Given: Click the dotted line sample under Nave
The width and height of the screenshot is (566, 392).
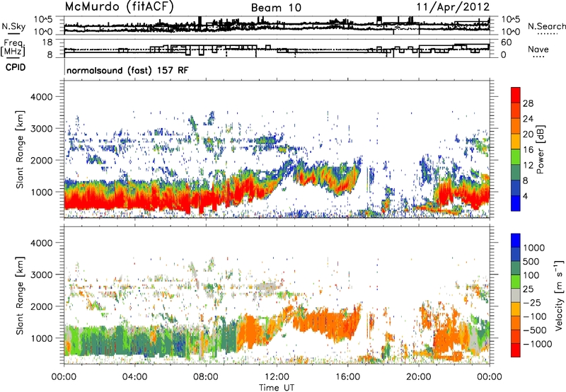Looking at the screenshot, I should 538,57.
